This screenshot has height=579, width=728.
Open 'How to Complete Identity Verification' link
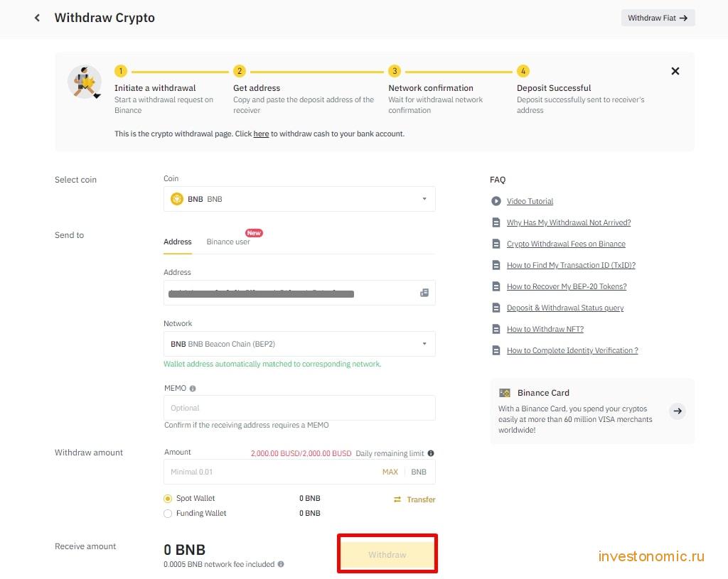coord(572,351)
